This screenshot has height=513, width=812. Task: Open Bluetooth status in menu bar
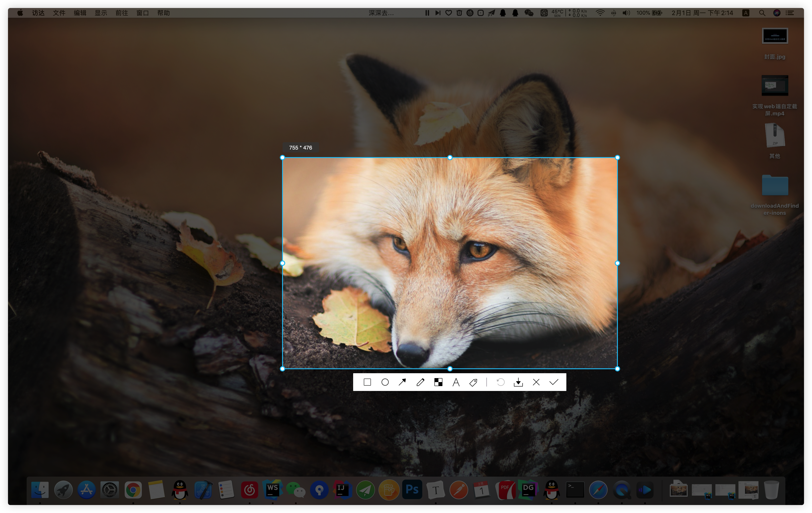(614, 13)
